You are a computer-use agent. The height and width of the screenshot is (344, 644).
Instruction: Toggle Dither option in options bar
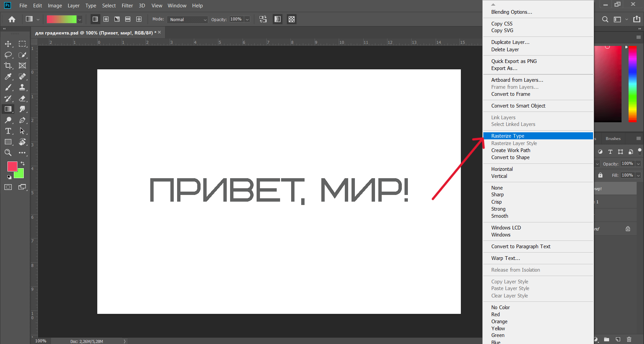[x=277, y=19]
